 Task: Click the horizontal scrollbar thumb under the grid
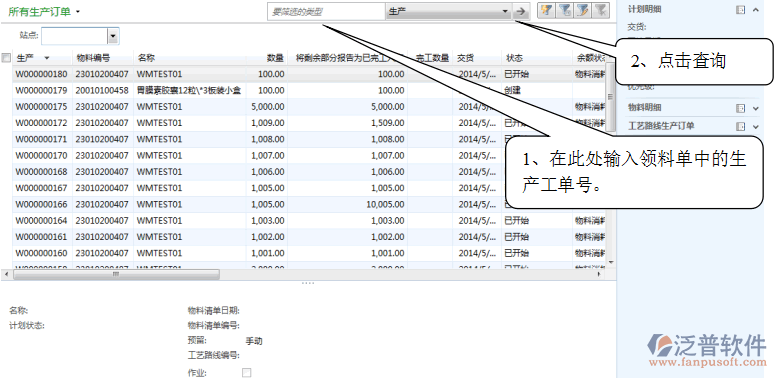116,274
